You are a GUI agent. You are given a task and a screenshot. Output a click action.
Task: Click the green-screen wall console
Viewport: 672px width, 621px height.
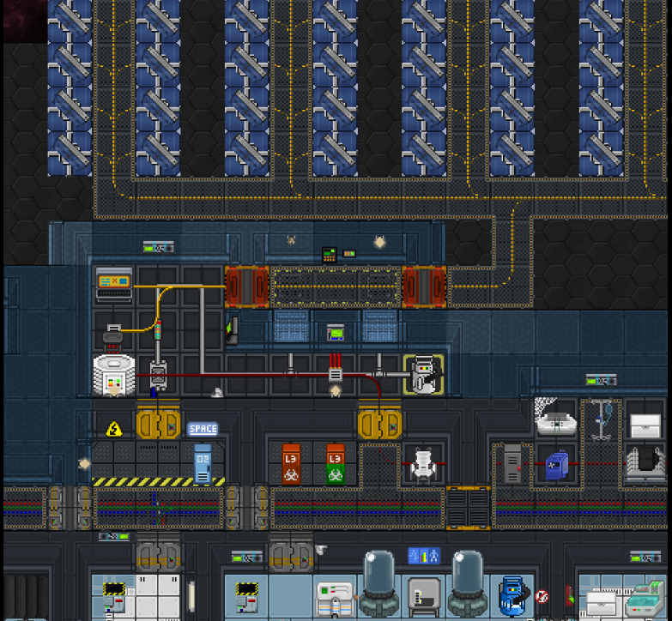click(336, 332)
